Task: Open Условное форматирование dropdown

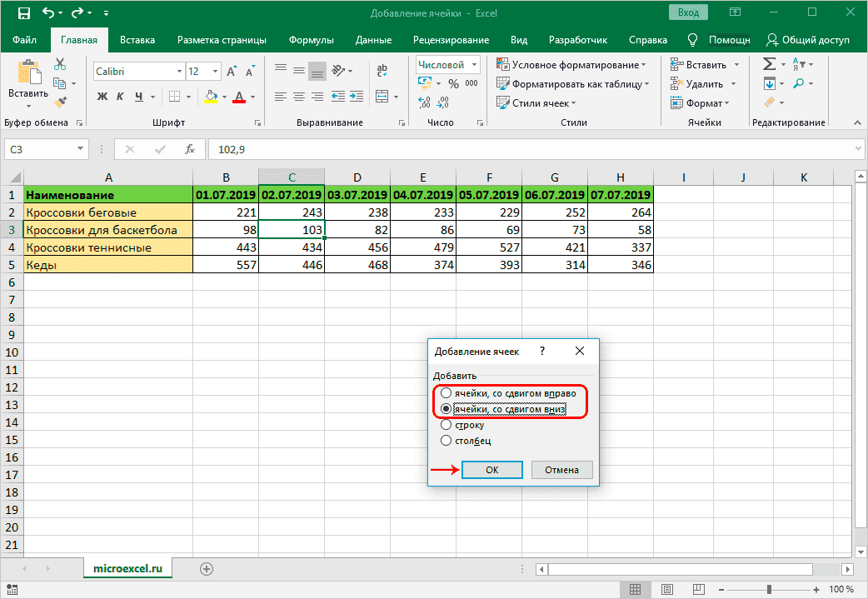Action: pos(571,65)
